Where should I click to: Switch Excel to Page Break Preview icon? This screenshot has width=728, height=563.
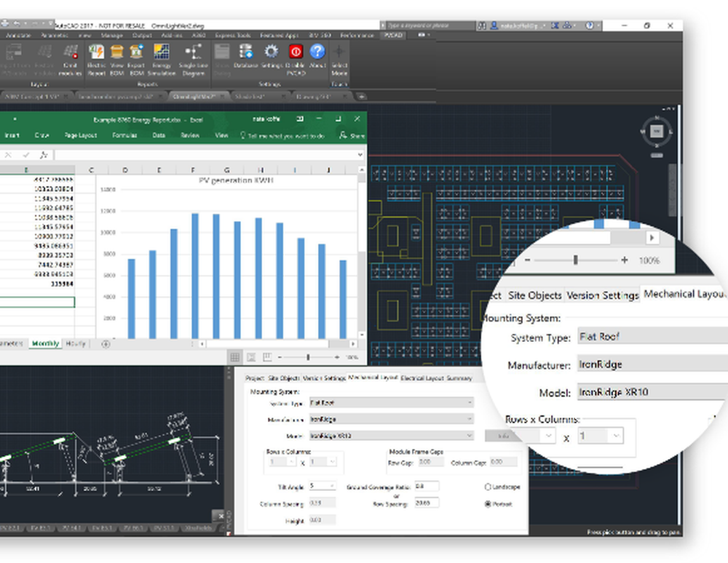pos(267,357)
